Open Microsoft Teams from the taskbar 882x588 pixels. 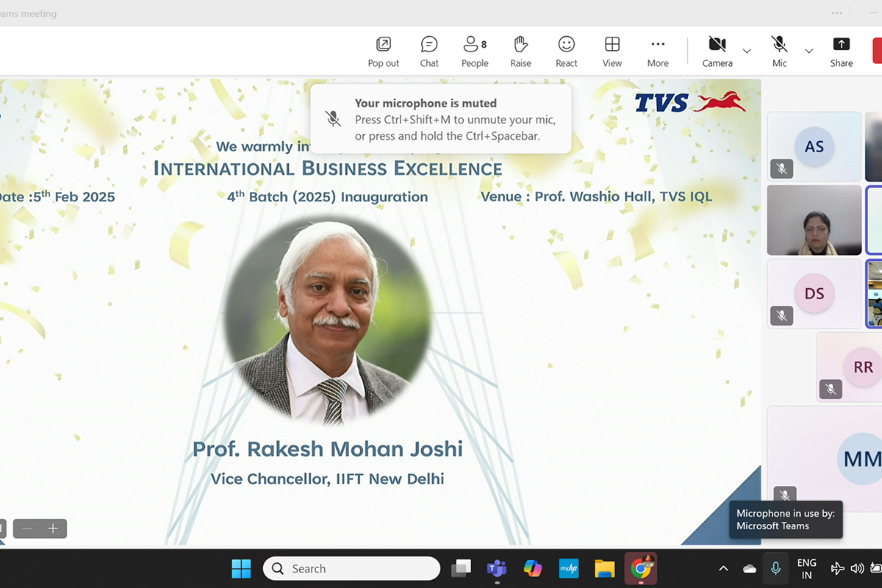pos(497,568)
